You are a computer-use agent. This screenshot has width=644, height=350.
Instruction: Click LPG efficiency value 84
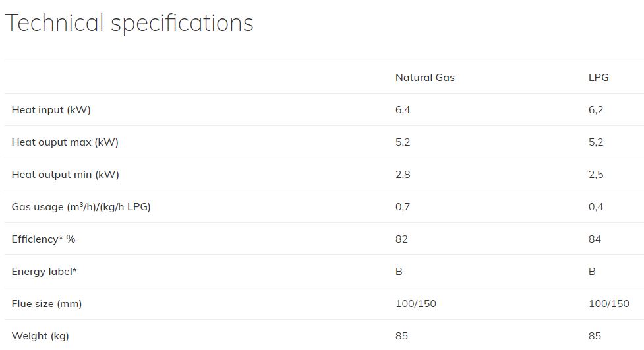tap(595, 239)
